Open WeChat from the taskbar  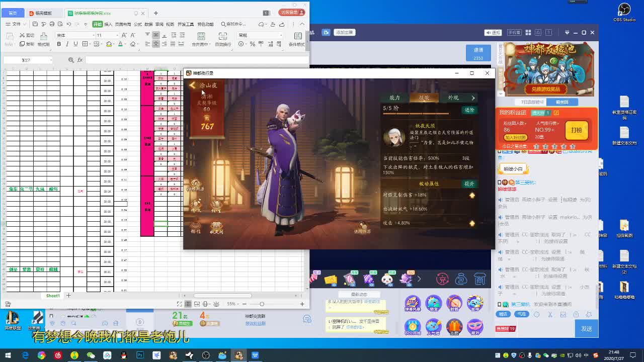(91, 355)
